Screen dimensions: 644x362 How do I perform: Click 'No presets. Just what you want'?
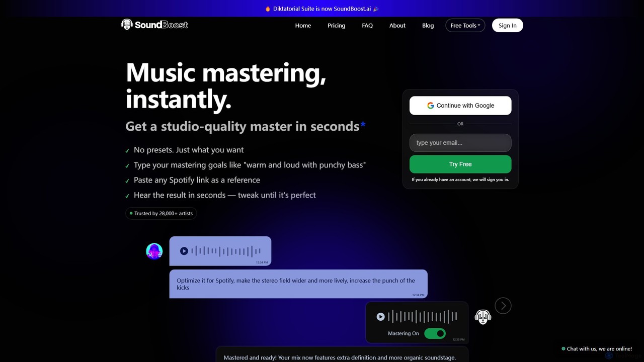pos(189,150)
